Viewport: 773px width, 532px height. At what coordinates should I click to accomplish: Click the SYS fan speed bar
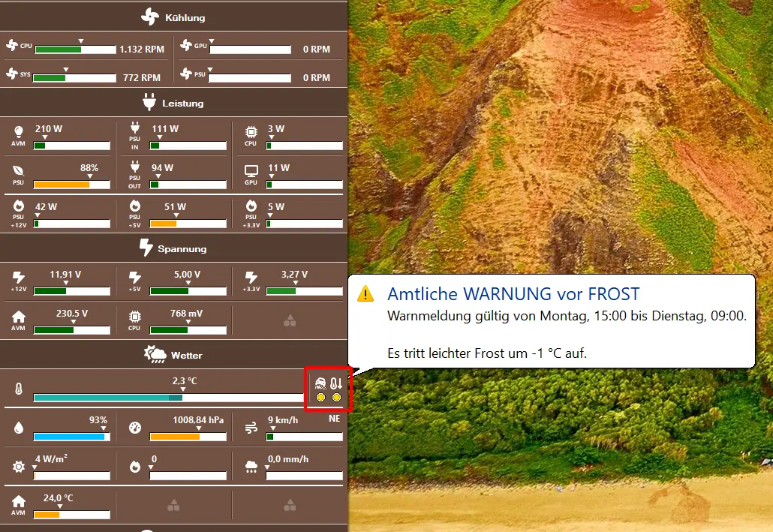[74, 78]
